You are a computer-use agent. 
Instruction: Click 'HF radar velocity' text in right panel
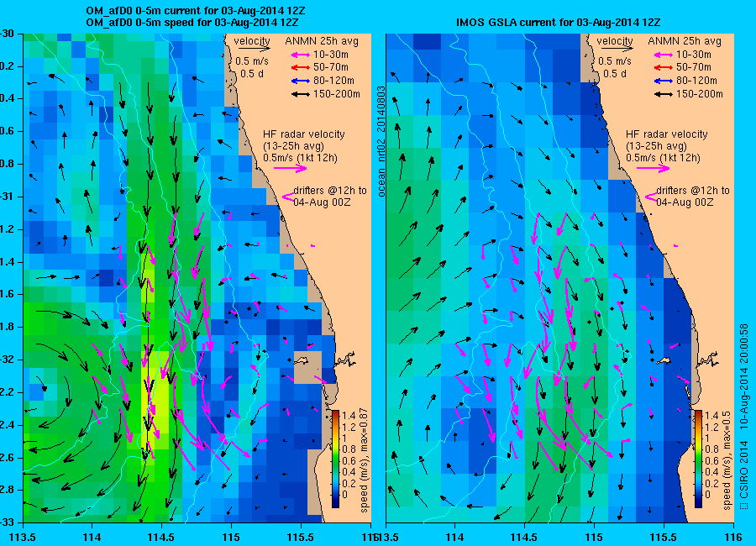tap(667, 134)
